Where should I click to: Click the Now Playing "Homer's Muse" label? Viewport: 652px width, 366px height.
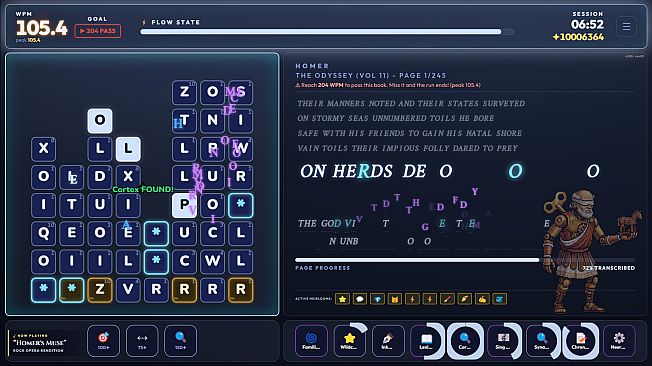(39, 343)
